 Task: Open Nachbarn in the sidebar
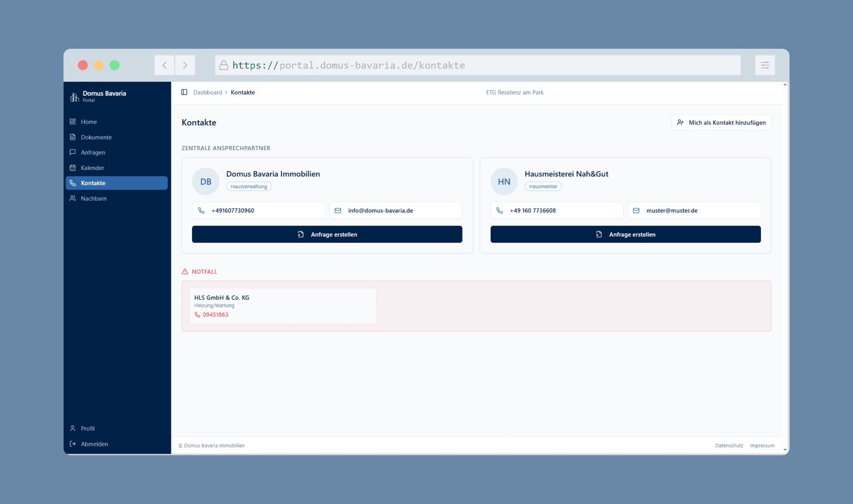click(117, 198)
